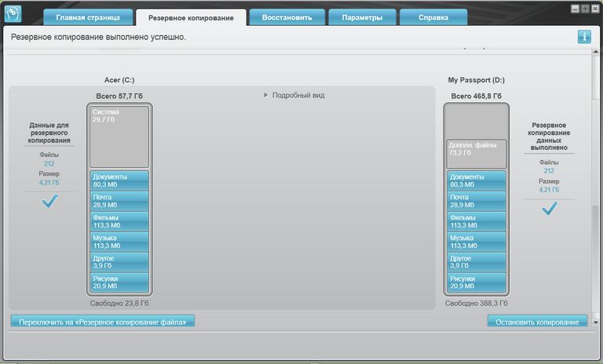Select Почта category on Acer (C:)
The width and height of the screenshot is (603, 364).
(119, 201)
